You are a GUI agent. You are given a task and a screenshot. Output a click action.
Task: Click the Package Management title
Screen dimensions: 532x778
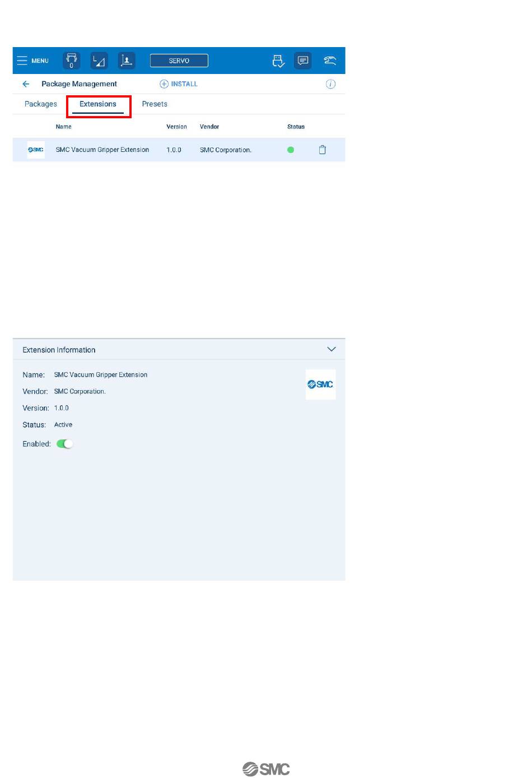[x=79, y=84]
